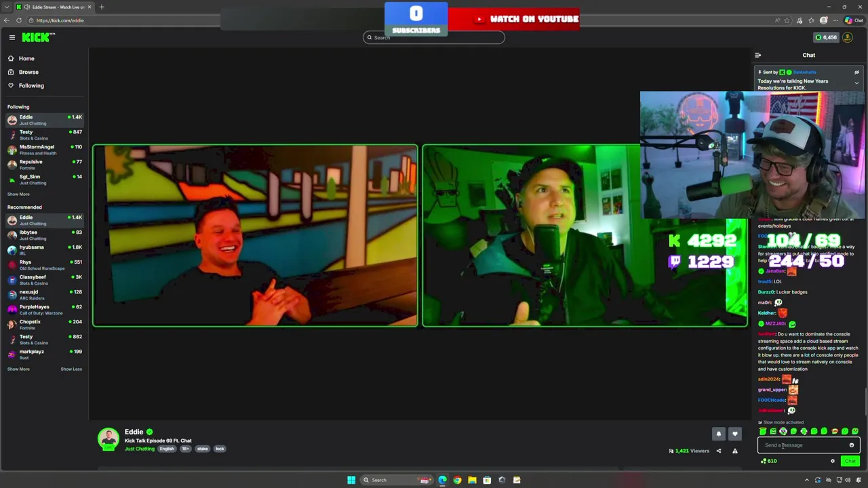Open MsStormAngel channel in Following list
868x488 pixels.
(x=44, y=150)
